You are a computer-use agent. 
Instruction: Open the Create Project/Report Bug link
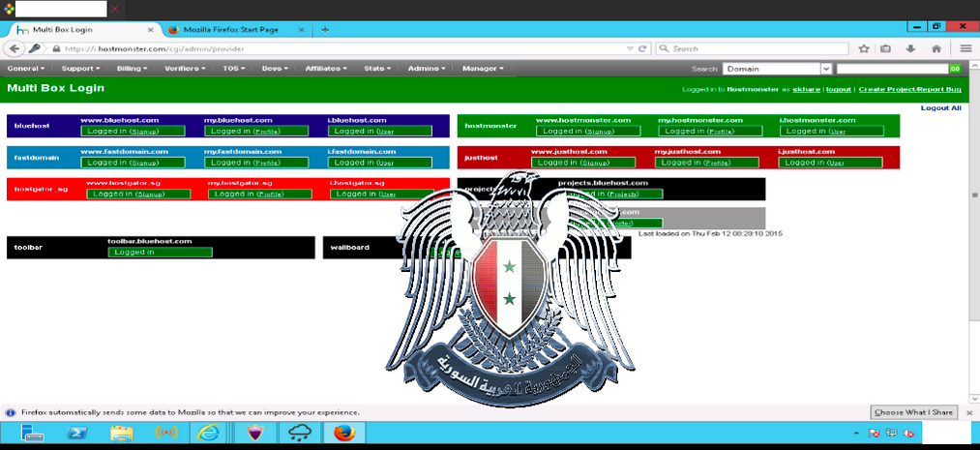[910, 89]
